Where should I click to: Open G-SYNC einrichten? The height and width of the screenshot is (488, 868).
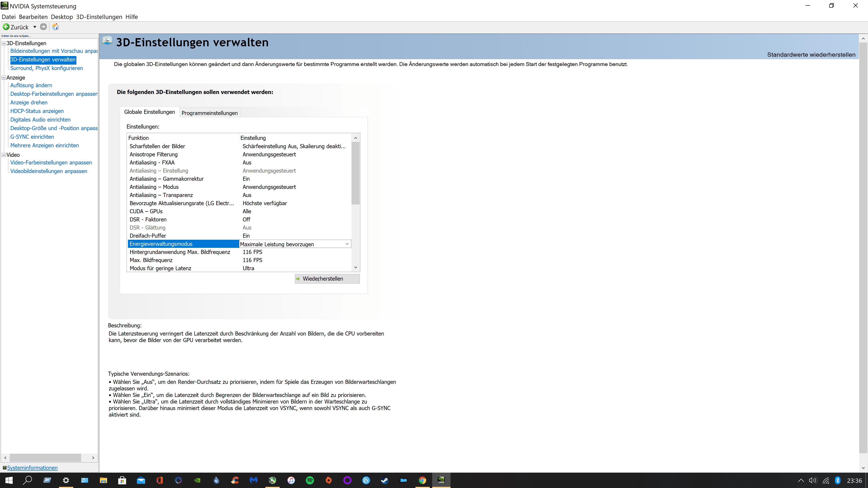(32, 137)
